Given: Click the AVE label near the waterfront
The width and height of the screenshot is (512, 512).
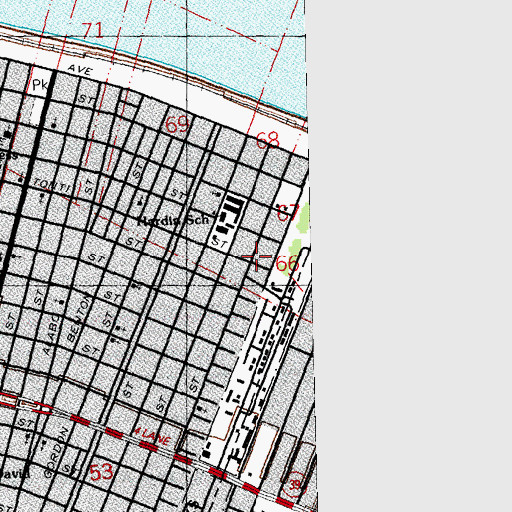Looking at the screenshot, I should tap(80, 70).
